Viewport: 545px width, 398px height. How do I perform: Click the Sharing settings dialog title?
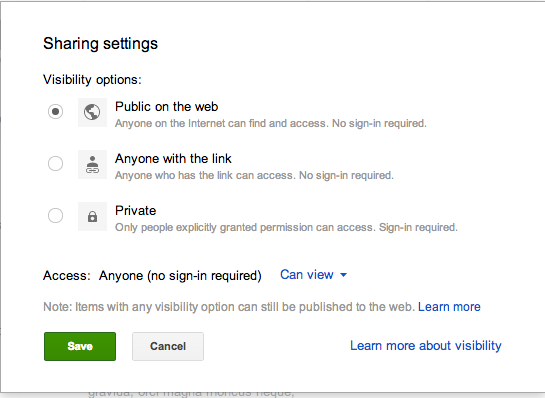(x=100, y=44)
